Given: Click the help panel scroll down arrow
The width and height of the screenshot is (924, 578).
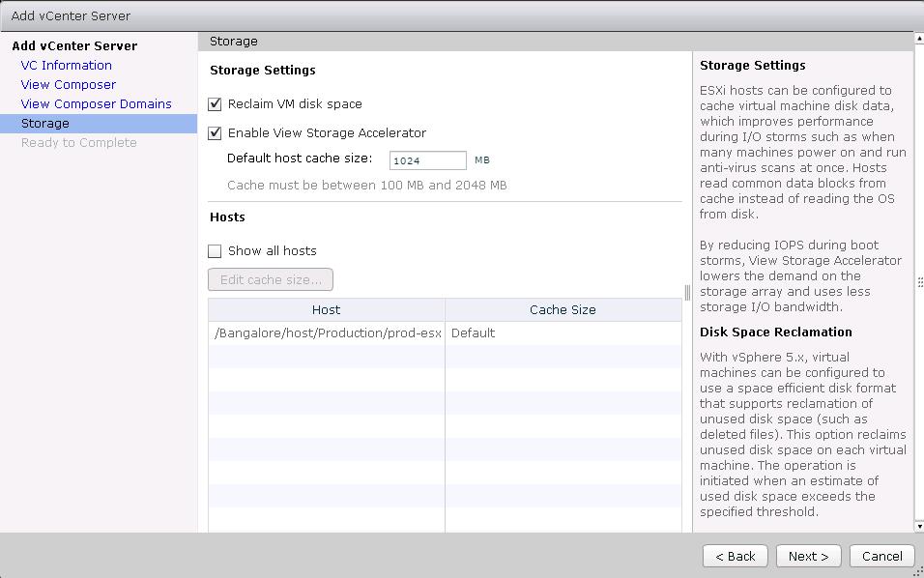Looking at the screenshot, I should click(919, 526).
